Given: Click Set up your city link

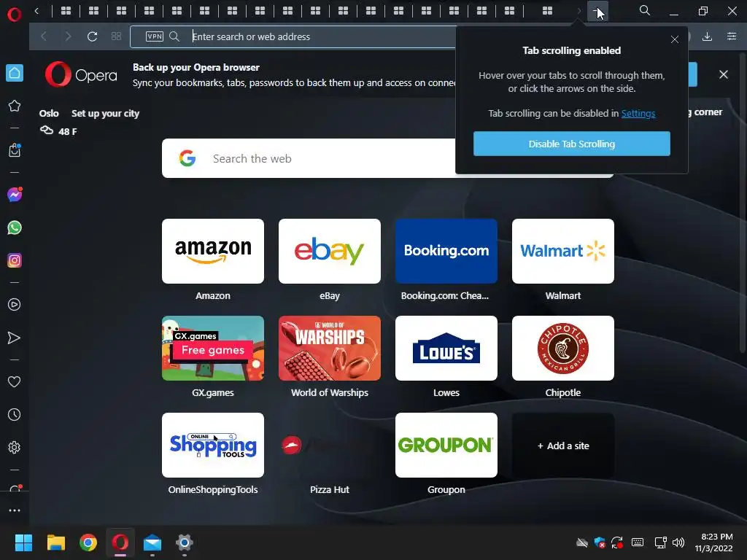Looking at the screenshot, I should point(105,113).
